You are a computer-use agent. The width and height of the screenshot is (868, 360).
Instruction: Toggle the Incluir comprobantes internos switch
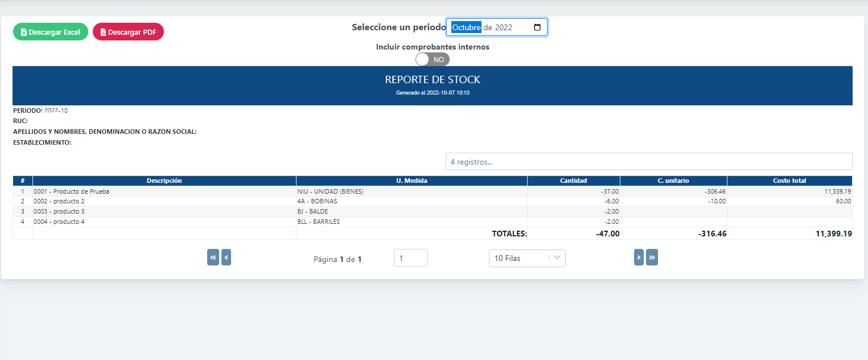(x=433, y=59)
